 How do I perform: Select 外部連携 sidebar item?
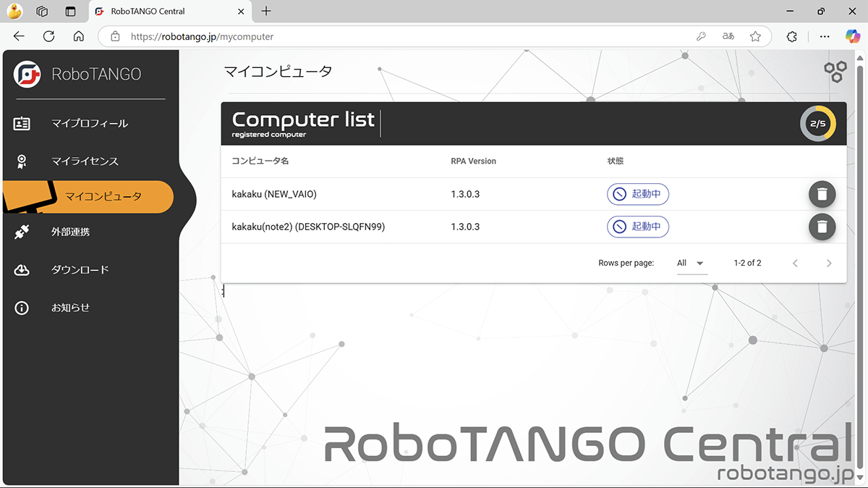[70, 232]
